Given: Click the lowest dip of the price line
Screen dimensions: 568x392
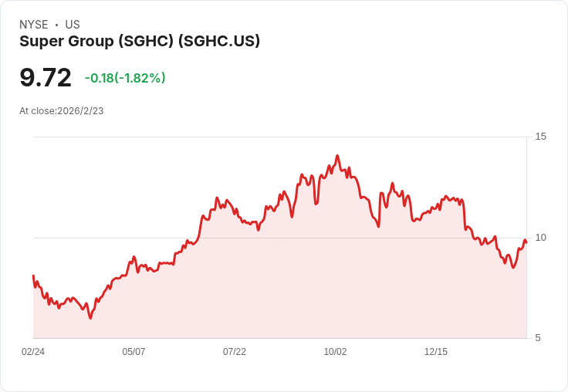Looking at the screenshot, I should tap(90, 317).
